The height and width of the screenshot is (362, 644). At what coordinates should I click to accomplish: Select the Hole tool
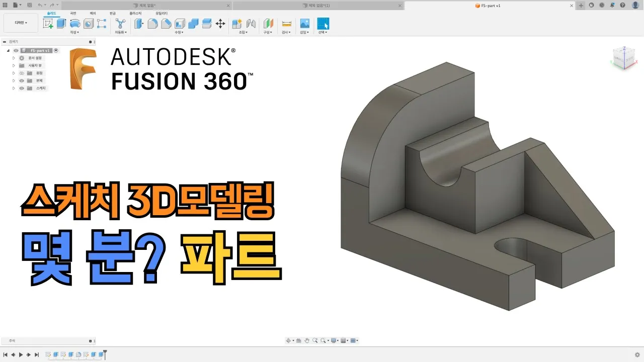[89, 24]
